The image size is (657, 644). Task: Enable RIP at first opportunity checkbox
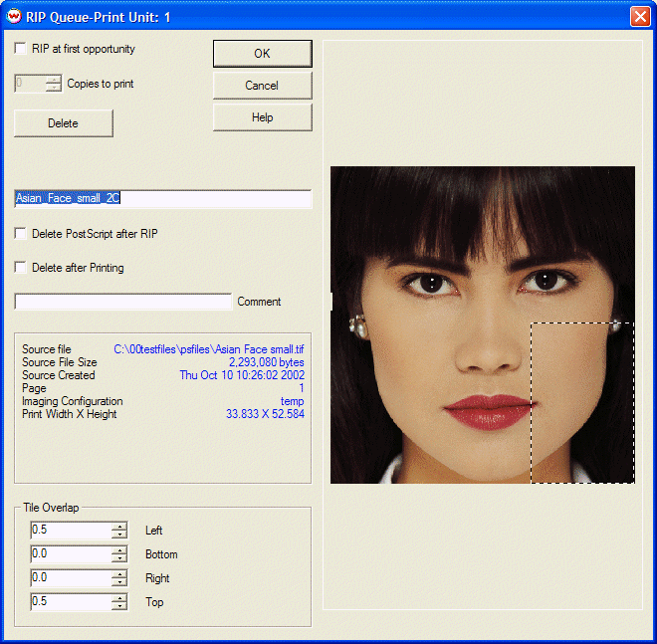click(21, 49)
